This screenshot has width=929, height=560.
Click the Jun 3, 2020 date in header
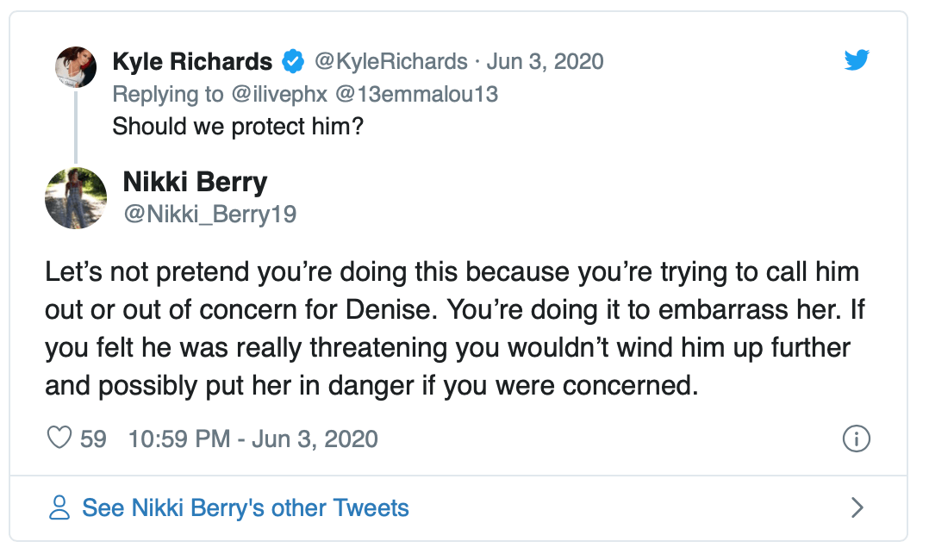pos(545,62)
